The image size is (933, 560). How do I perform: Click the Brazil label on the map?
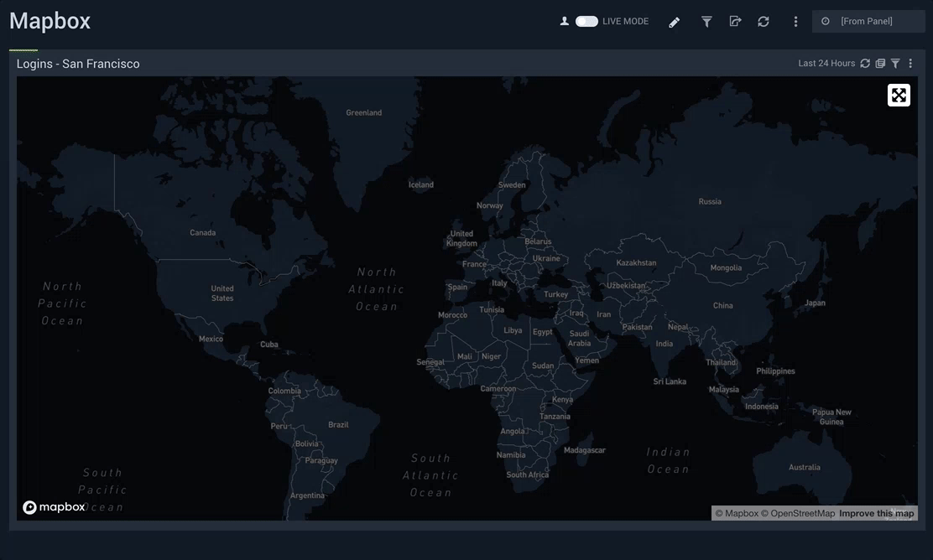pyautogui.click(x=338, y=424)
